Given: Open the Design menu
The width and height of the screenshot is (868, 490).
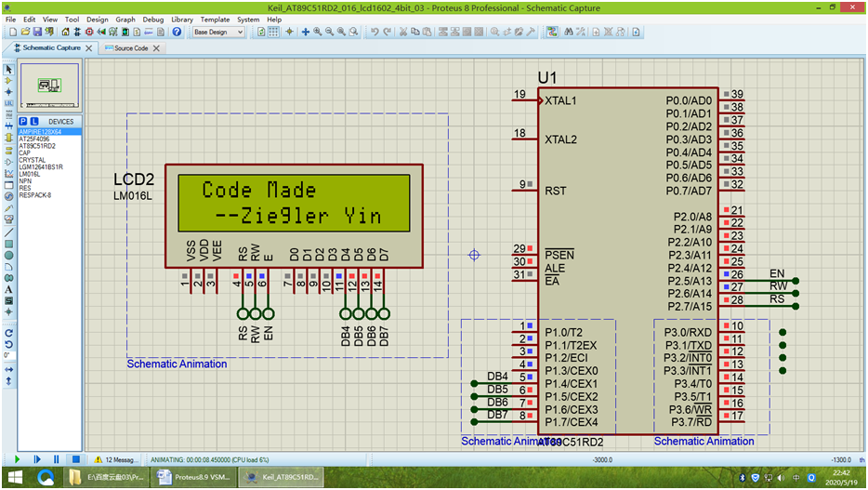Looking at the screenshot, I should (x=97, y=20).
